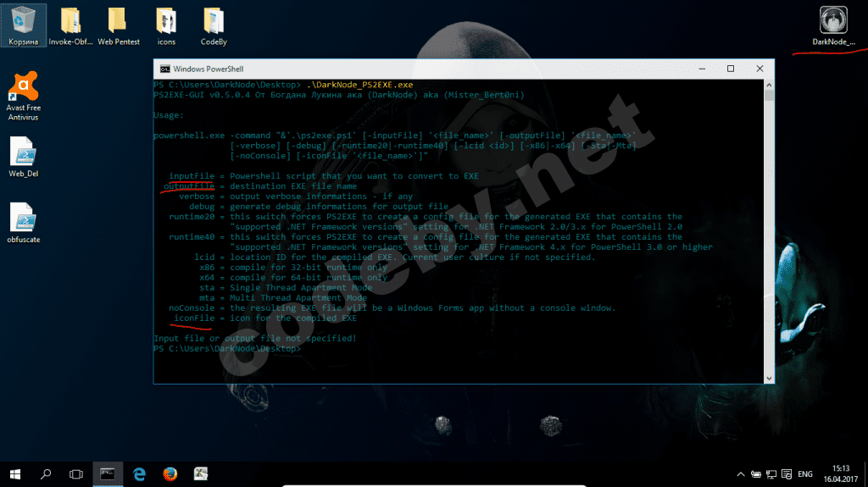Switch input language via ENG indicator
Viewport: 868px width, 487px height.
point(805,474)
